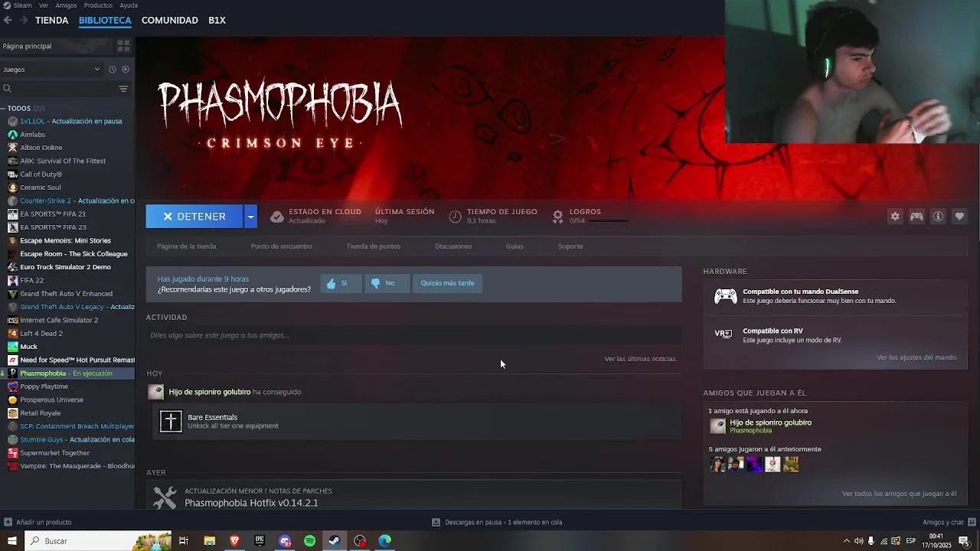Click the cloud status check icon

277,217
